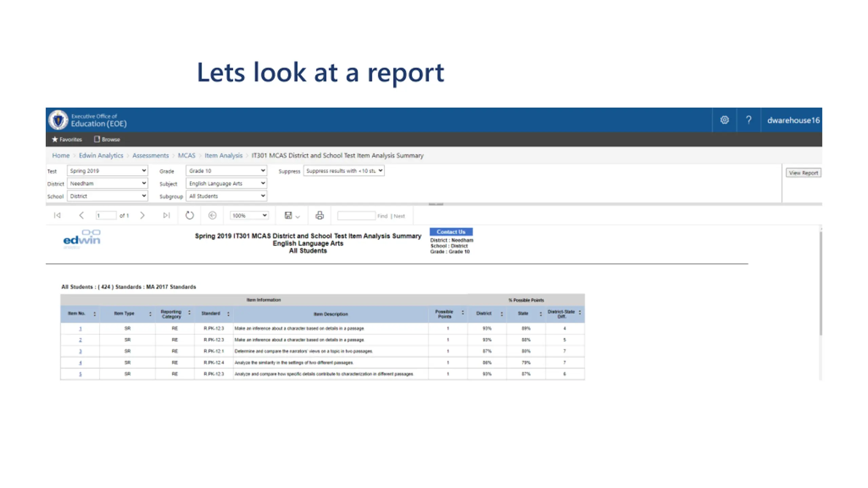Focus the find text search field
Viewport: 868px width, 488px height.
pyautogui.click(x=356, y=216)
